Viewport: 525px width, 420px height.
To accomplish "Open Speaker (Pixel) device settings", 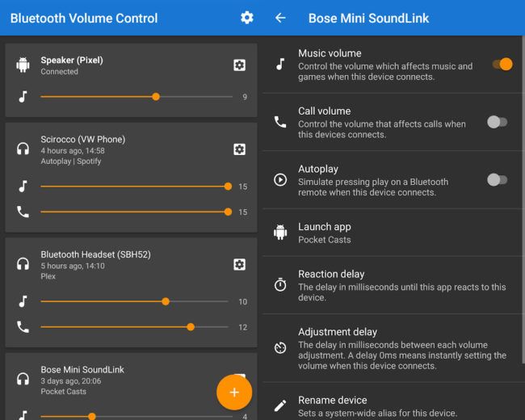I will [x=239, y=65].
